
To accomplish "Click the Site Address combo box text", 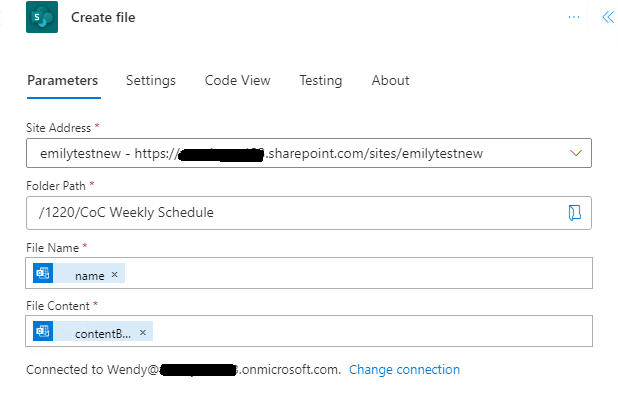I will tap(261, 153).
